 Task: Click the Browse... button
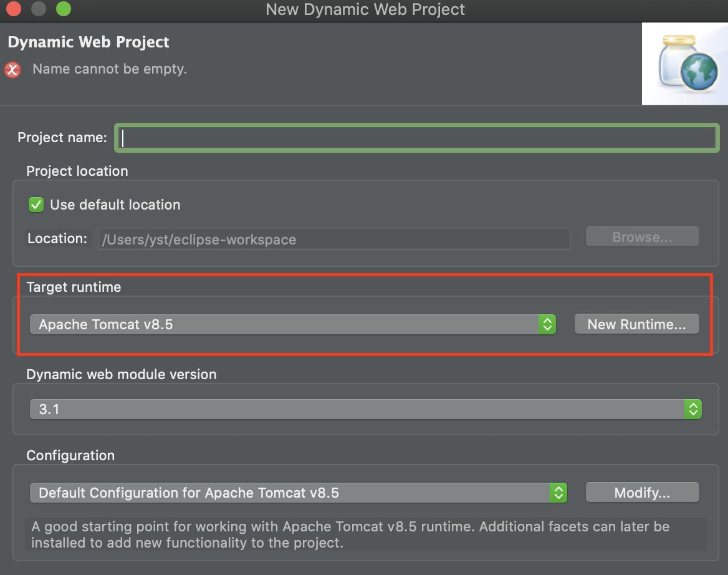642,237
